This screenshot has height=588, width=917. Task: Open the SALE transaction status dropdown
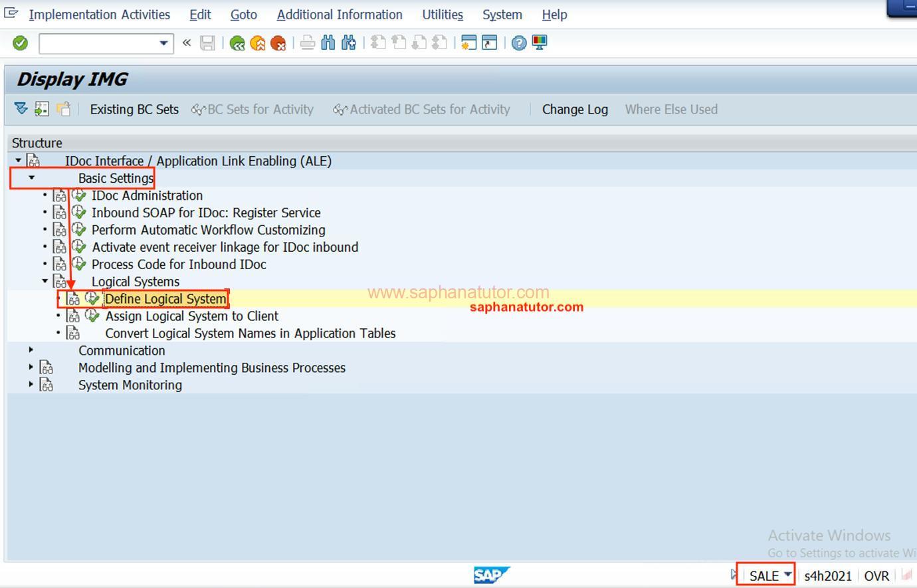[x=788, y=573]
